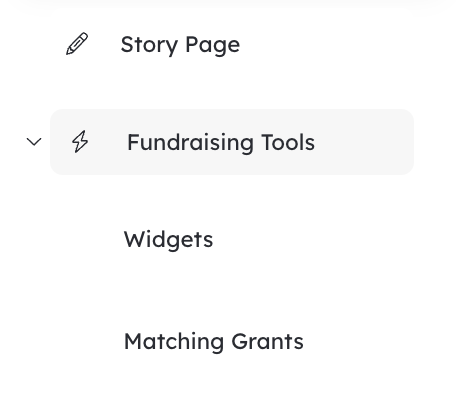The image size is (464, 396).
Task: Click the pencil icon beside Story Page
Action: 77,44
